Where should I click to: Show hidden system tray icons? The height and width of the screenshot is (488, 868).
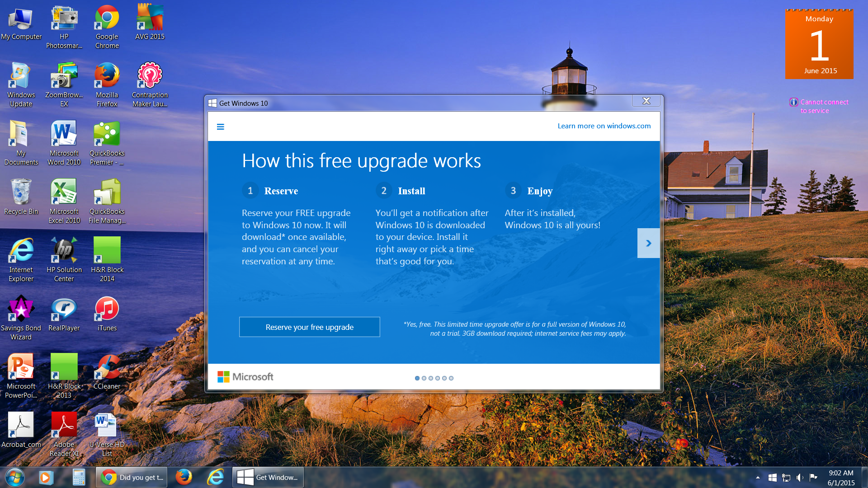point(758,477)
